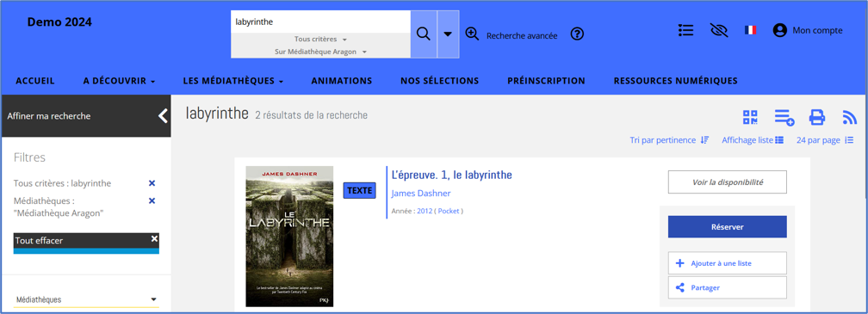Open NOS SÉLECTIONS page
Image resolution: width=868 pixels, height=314 pixels.
click(439, 81)
